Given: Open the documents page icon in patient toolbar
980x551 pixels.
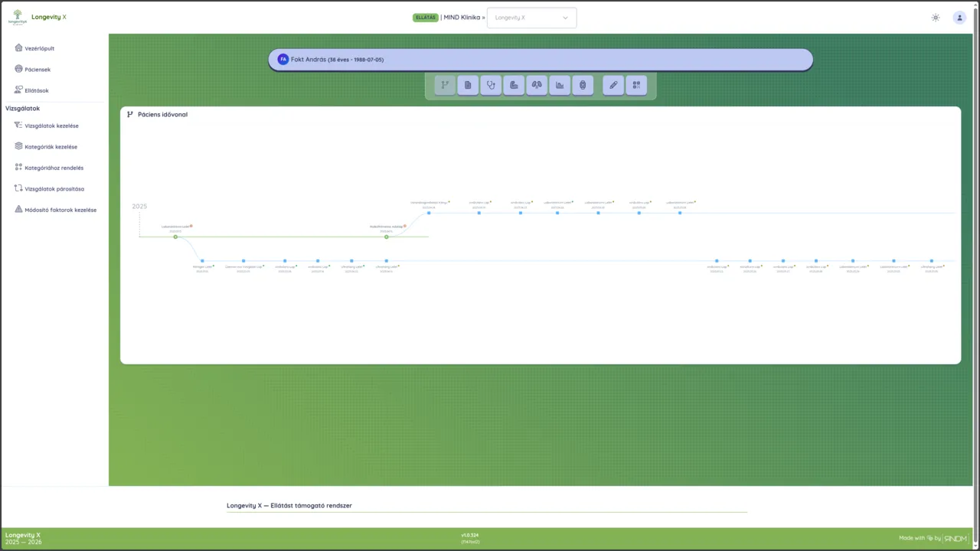Looking at the screenshot, I should click(468, 85).
